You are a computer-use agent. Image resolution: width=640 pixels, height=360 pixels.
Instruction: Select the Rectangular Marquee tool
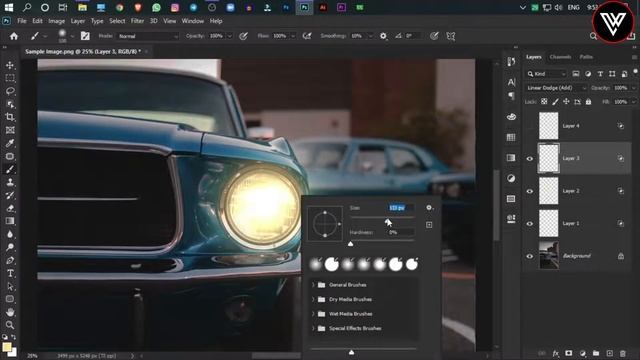pos(10,78)
